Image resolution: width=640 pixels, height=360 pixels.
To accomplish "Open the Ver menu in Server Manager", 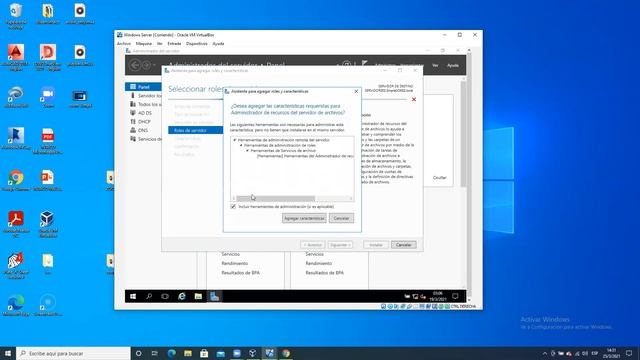I will (x=435, y=65).
